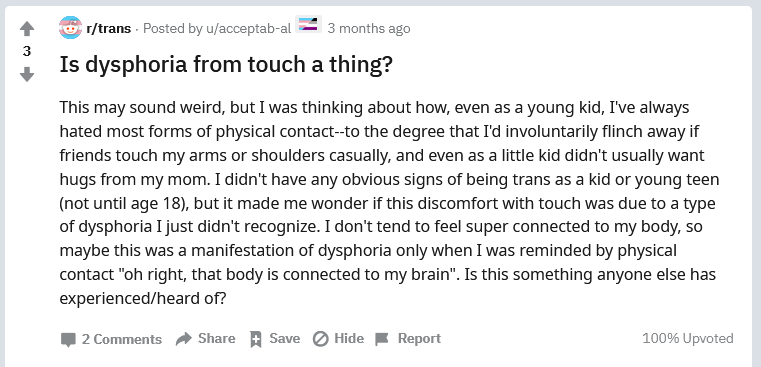Click the vote score number 3
Image resolution: width=761 pixels, height=367 pixels.
[x=27, y=51]
